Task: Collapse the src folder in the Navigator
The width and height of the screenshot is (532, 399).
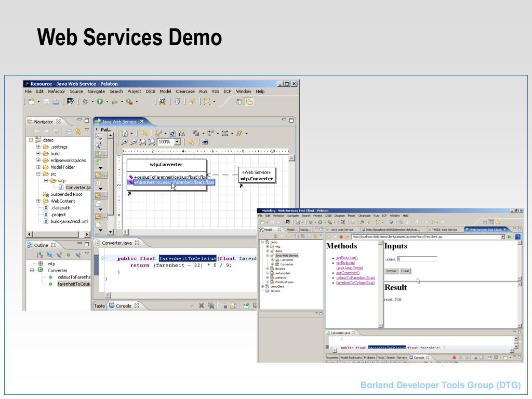Action: pos(38,174)
